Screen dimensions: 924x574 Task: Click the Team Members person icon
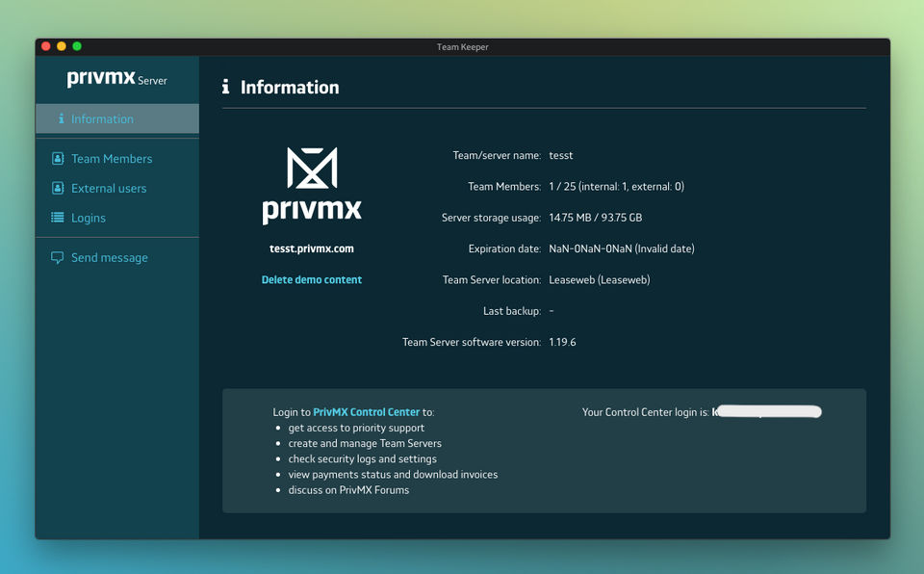click(x=58, y=158)
